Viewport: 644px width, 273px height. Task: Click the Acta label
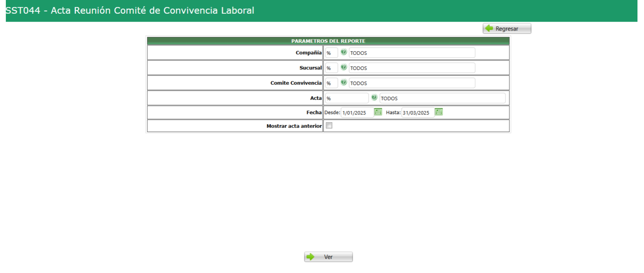pyautogui.click(x=316, y=98)
